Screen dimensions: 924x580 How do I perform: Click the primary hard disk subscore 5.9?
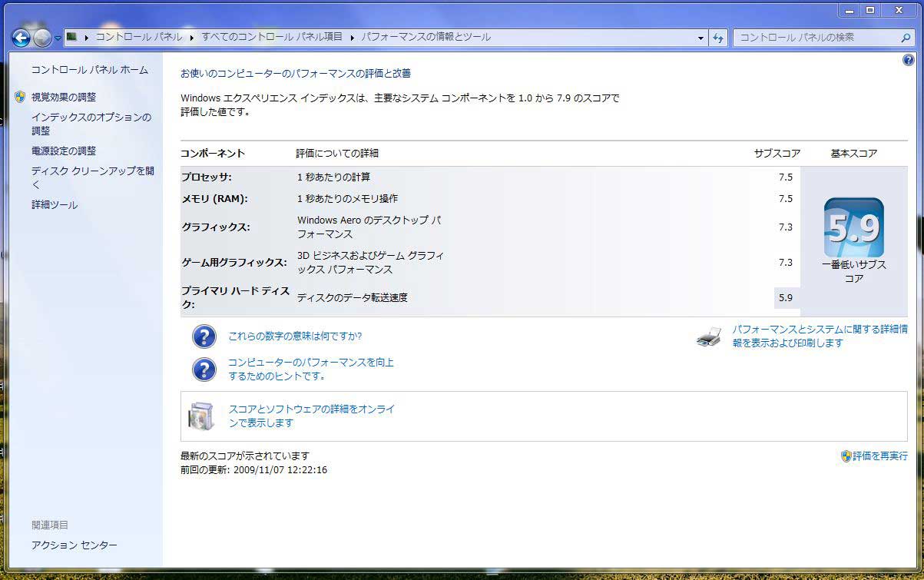(x=785, y=298)
